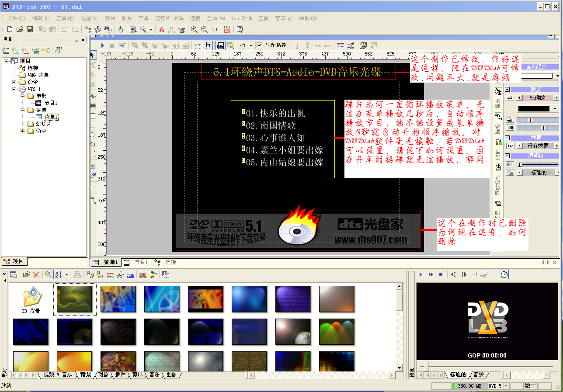Select the 幻灯片 folder in project tree
The height and width of the screenshot is (392, 563).
[44, 124]
